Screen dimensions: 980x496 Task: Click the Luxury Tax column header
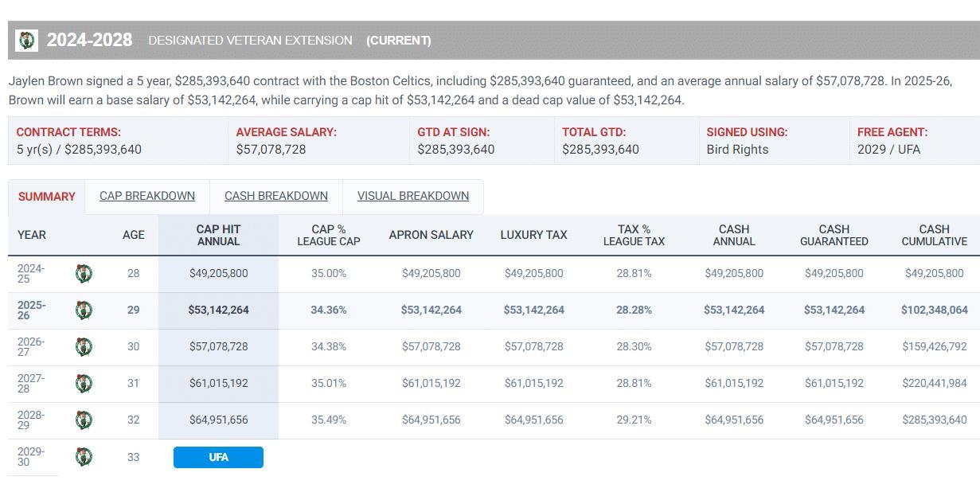pyautogui.click(x=533, y=235)
